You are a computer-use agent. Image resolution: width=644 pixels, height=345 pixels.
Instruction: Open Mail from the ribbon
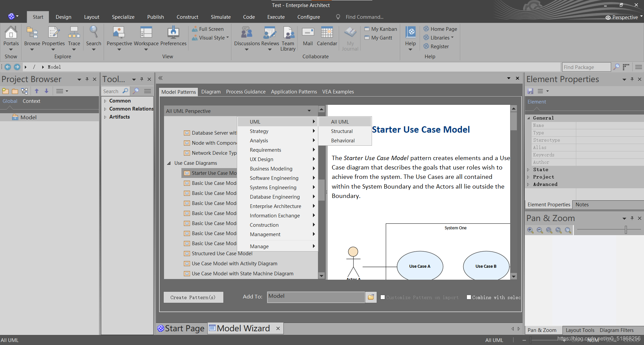coord(308,36)
